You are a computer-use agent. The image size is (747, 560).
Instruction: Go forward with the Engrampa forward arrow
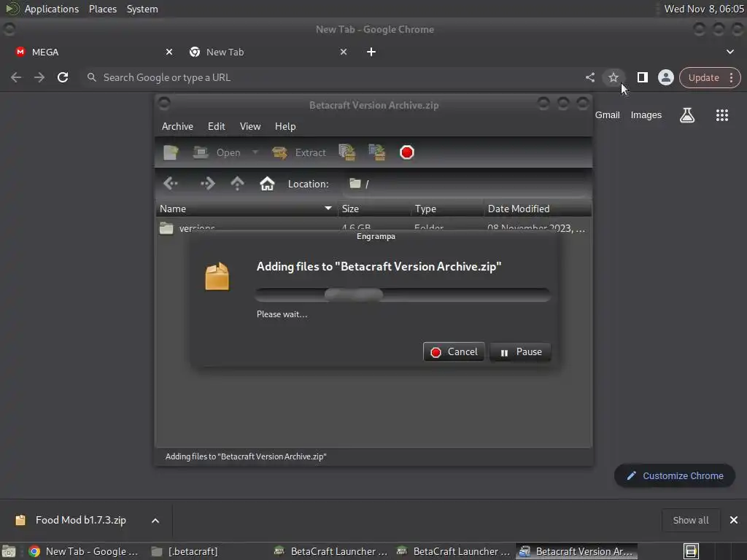(207, 183)
